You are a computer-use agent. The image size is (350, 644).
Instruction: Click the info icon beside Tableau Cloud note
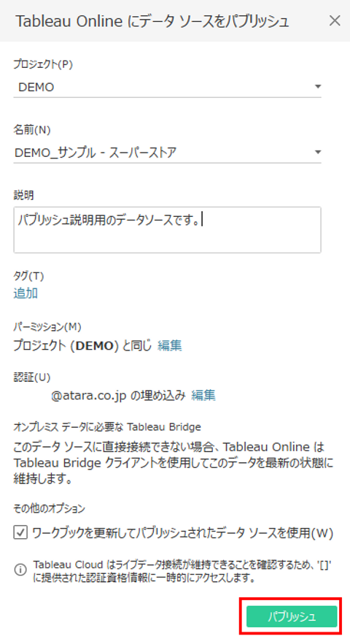[20, 570]
